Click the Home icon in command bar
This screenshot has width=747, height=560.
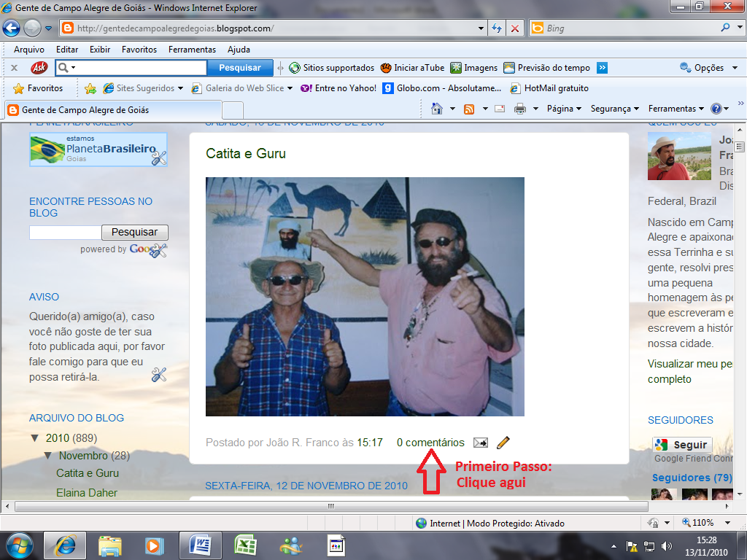pyautogui.click(x=436, y=109)
